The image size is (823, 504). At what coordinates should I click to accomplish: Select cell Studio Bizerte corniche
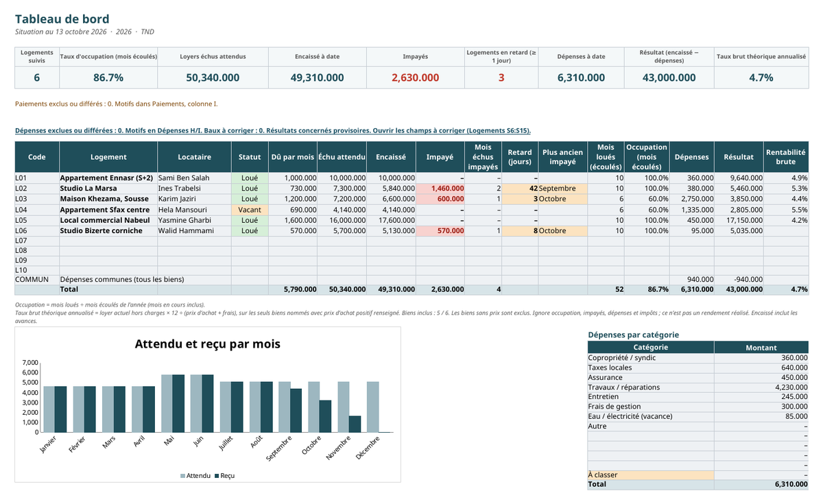(x=108, y=230)
